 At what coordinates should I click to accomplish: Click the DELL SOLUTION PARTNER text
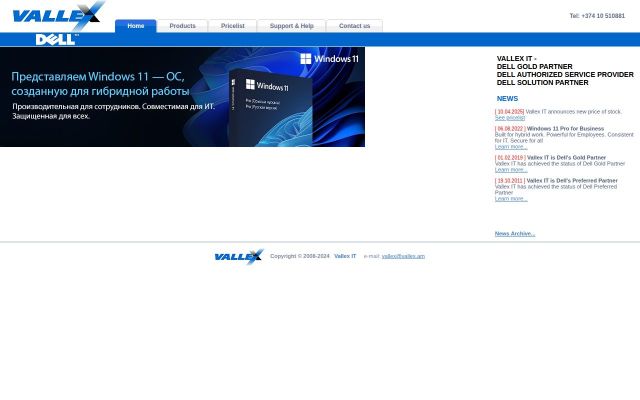click(x=542, y=83)
